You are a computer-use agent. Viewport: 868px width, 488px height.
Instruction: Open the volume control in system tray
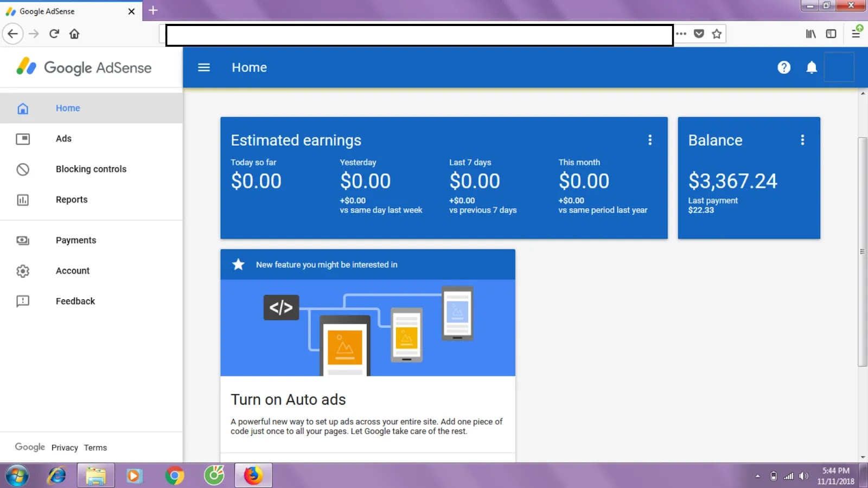click(803, 476)
